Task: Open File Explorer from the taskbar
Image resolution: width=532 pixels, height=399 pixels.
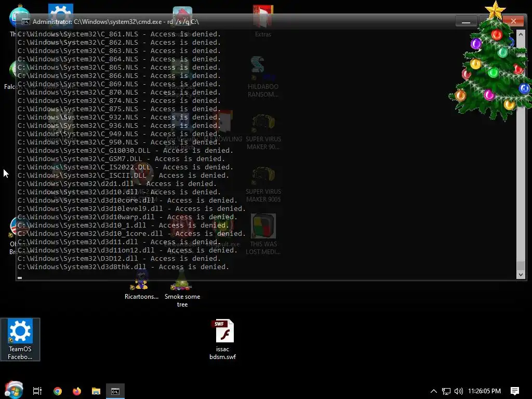Action: [x=96, y=391]
